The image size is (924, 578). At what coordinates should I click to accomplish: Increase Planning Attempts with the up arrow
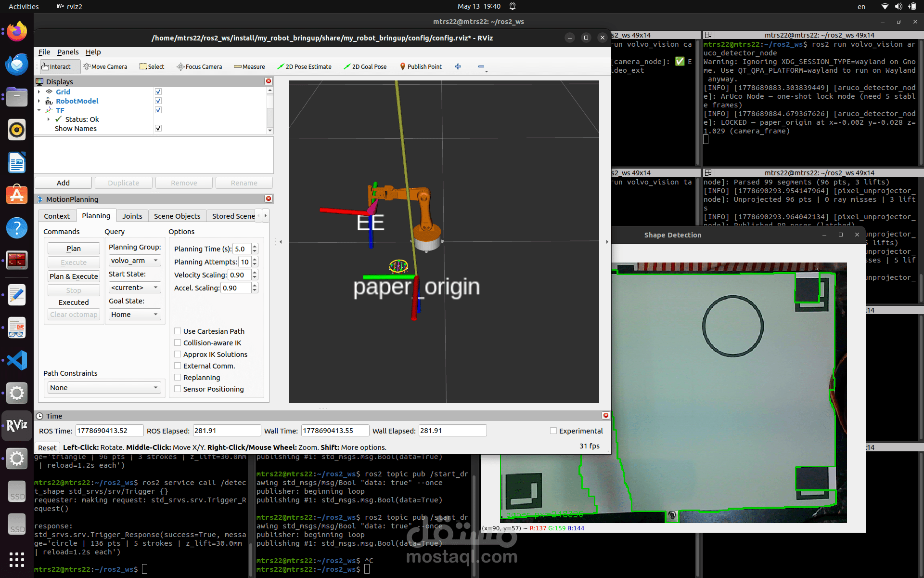pyautogui.click(x=255, y=259)
